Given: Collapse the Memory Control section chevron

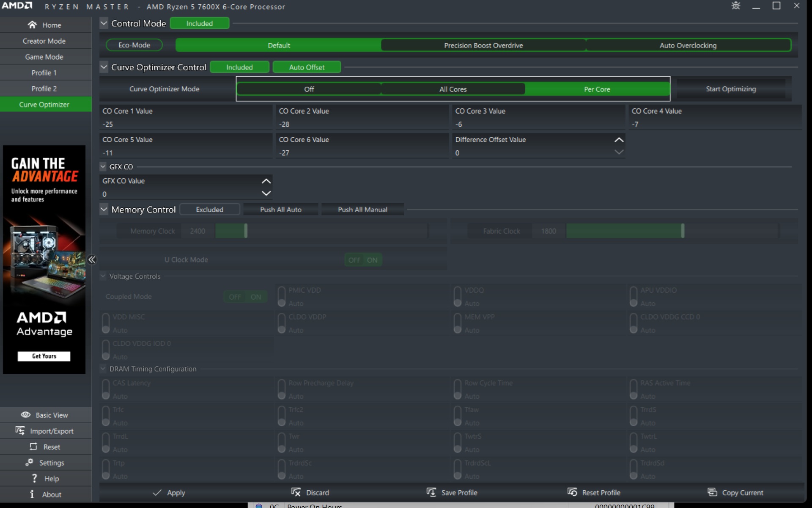Looking at the screenshot, I should [x=104, y=209].
